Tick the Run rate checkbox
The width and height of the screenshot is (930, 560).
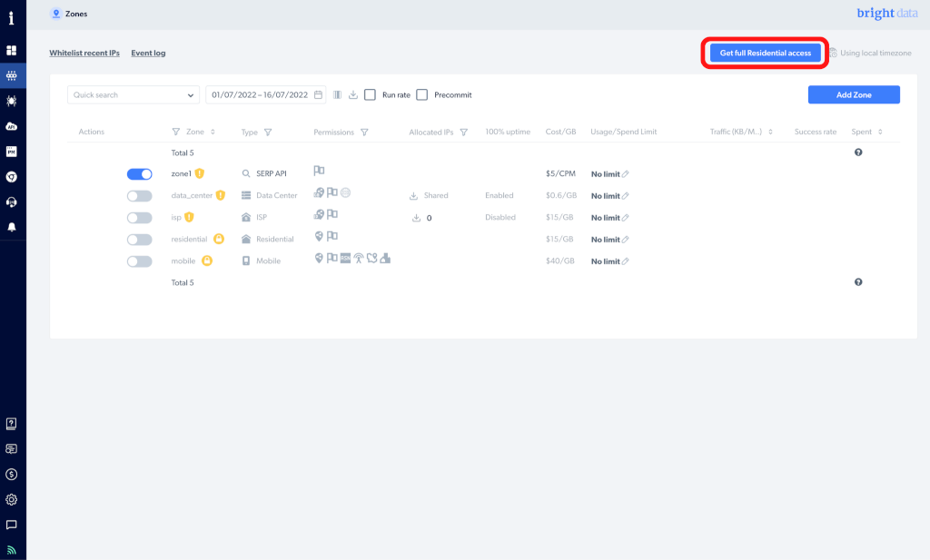pos(371,94)
